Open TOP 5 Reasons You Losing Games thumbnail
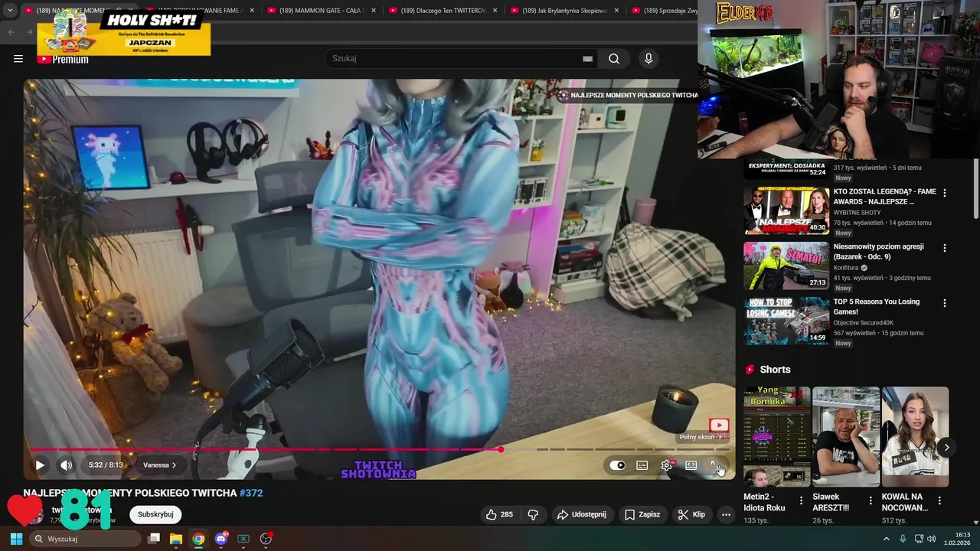This screenshot has width=980, height=551. (x=786, y=321)
